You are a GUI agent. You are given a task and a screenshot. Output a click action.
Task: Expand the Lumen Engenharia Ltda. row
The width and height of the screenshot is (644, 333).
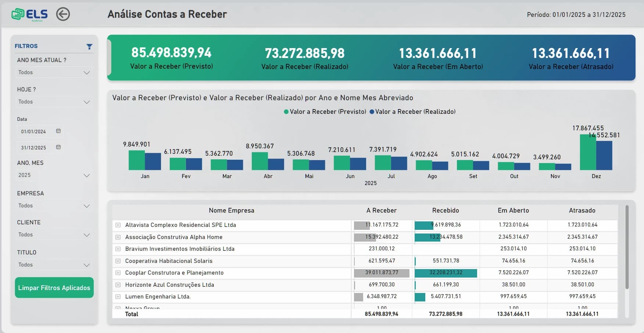118,297
